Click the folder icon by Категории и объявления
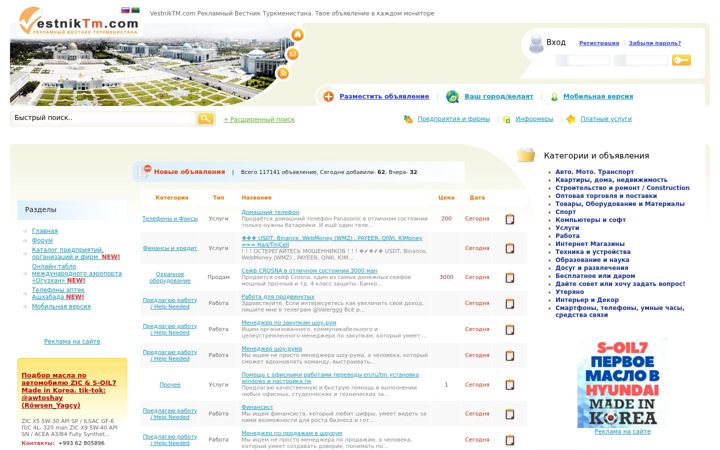This screenshot has height=450, width=720. [526, 155]
